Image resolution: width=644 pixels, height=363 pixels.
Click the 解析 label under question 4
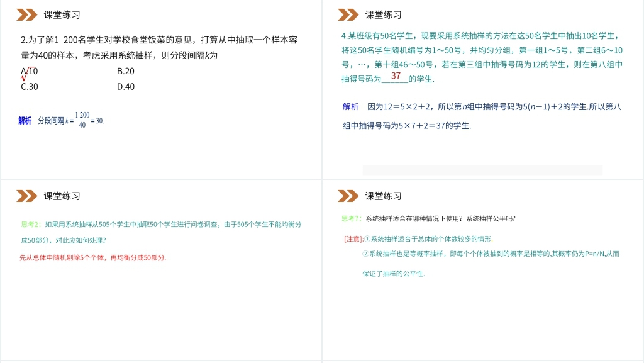click(x=350, y=106)
